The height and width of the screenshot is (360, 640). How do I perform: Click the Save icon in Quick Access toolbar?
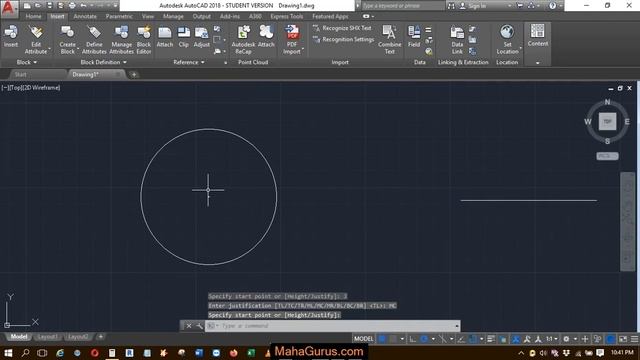49,6
